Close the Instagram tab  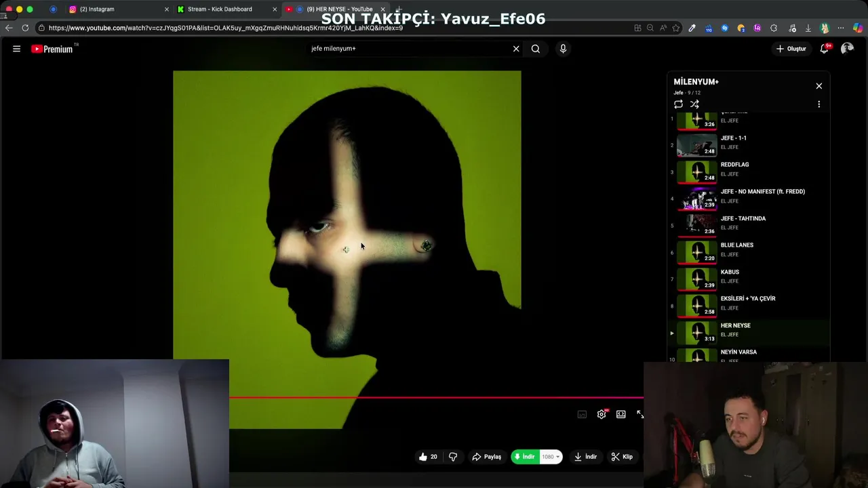[167, 9]
